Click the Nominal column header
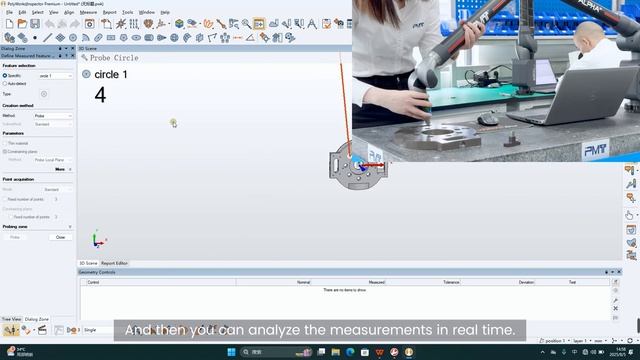The width and height of the screenshot is (640, 360). 303,282
